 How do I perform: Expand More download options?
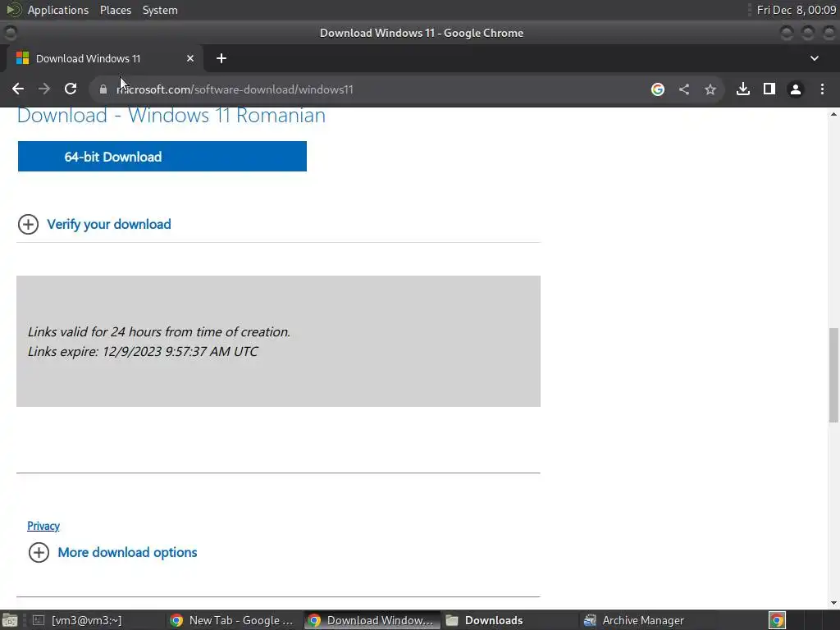(x=127, y=552)
